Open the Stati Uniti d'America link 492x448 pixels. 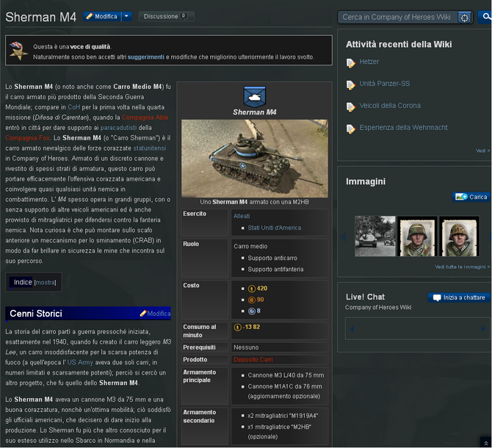pos(274,228)
